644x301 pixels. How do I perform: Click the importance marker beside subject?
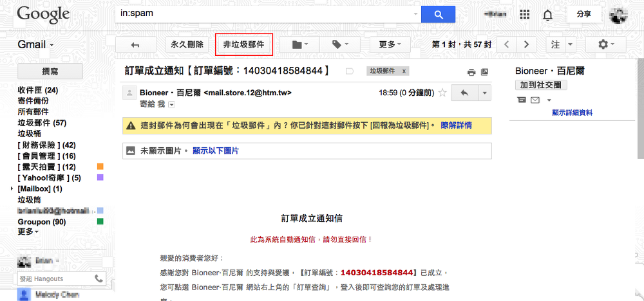point(350,71)
